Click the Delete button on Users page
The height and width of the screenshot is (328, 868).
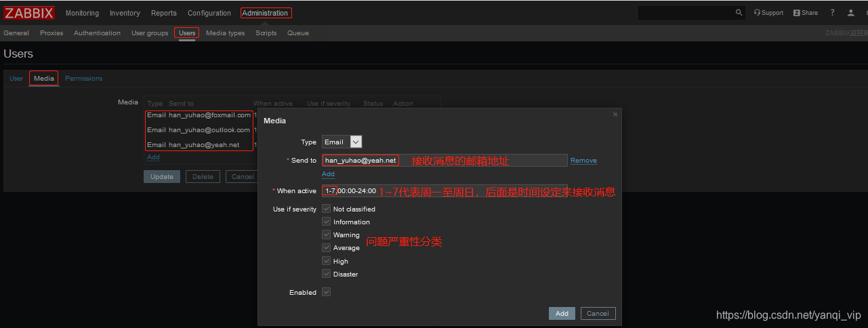point(203,176)
